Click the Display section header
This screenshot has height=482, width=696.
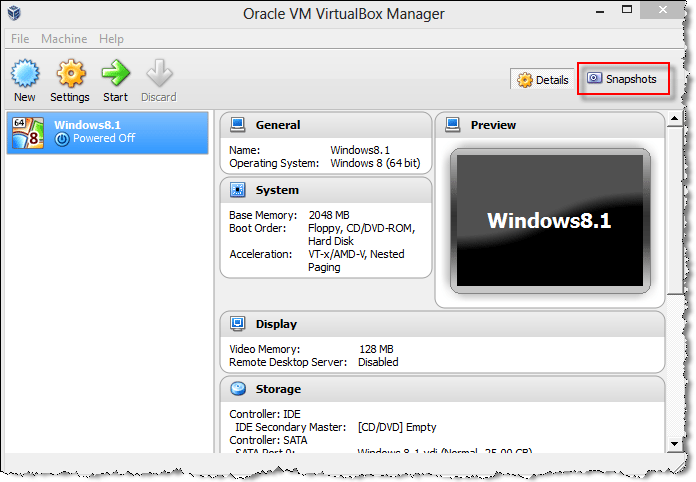(x=442, y=324)
